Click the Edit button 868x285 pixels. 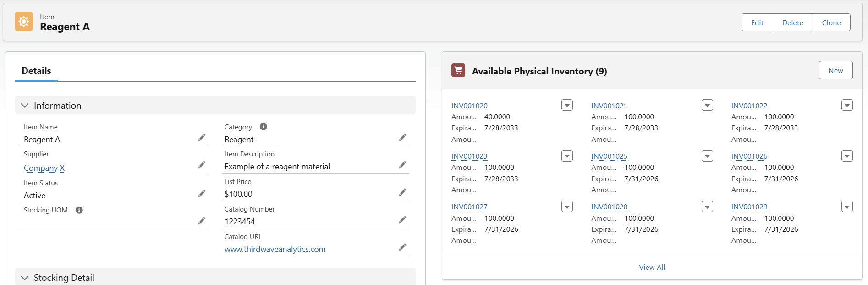pos(757,22)
